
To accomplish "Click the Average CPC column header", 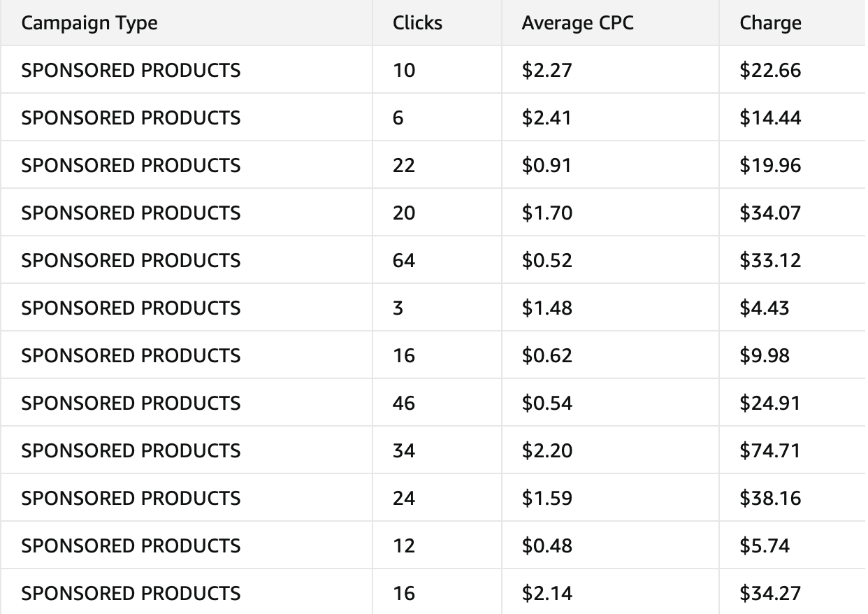I will coord(577,23).
